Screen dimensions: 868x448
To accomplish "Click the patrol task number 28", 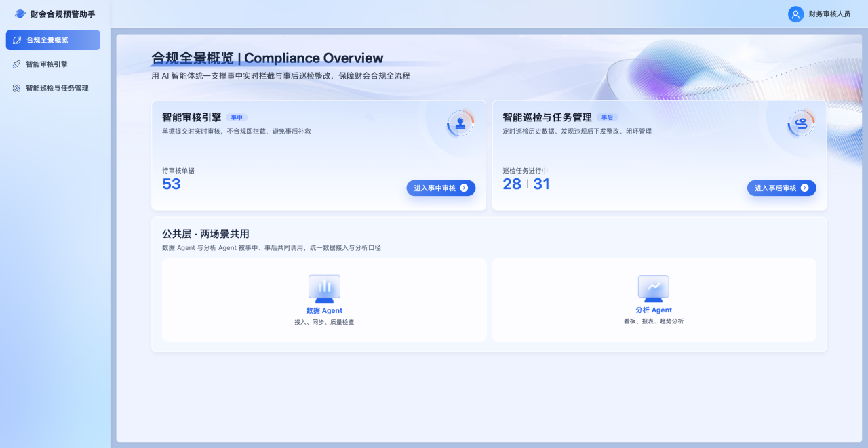I will point(512,184).
